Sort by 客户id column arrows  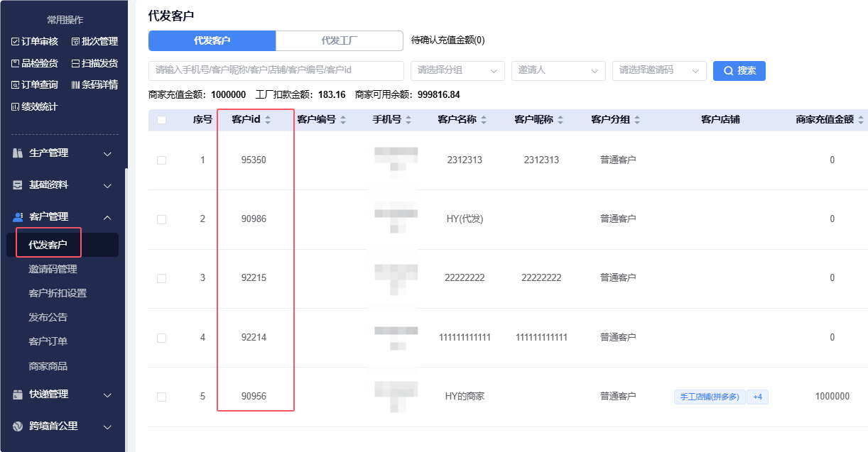[x=268, y=120]
